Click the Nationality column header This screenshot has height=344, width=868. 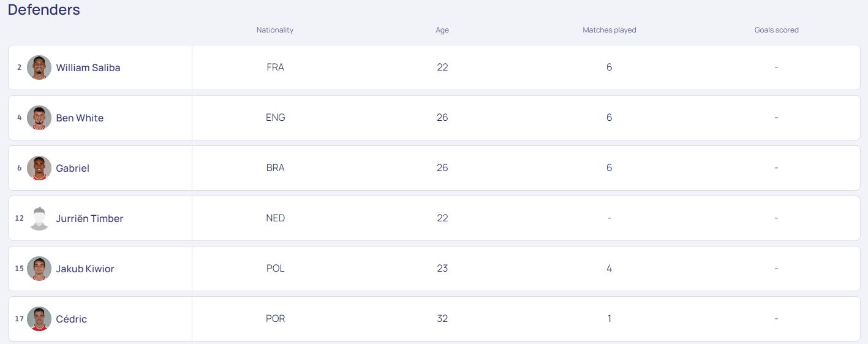pos(275,30)
